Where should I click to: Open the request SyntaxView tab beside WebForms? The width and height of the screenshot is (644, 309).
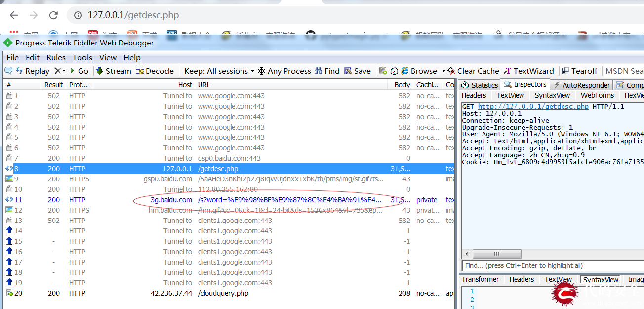tap(552, 95)
